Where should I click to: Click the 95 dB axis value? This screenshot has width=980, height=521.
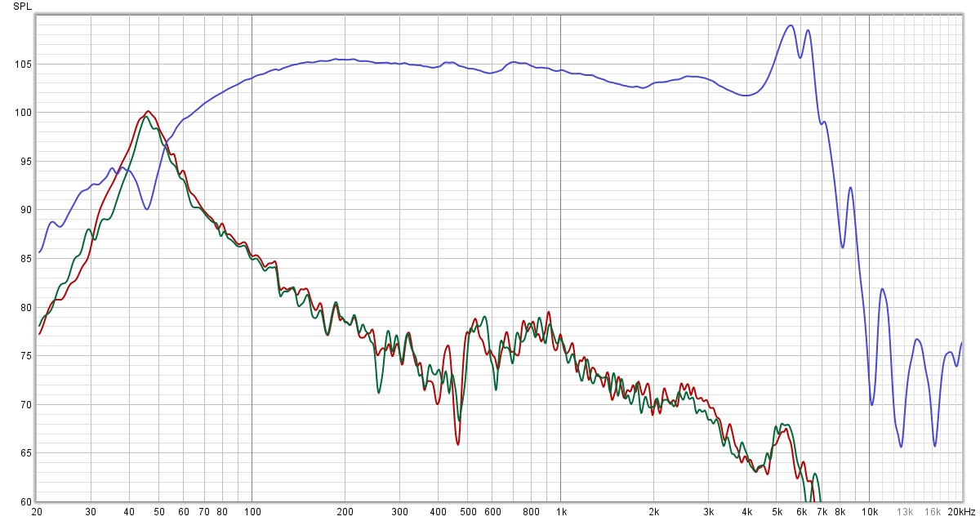coord(25,162)
